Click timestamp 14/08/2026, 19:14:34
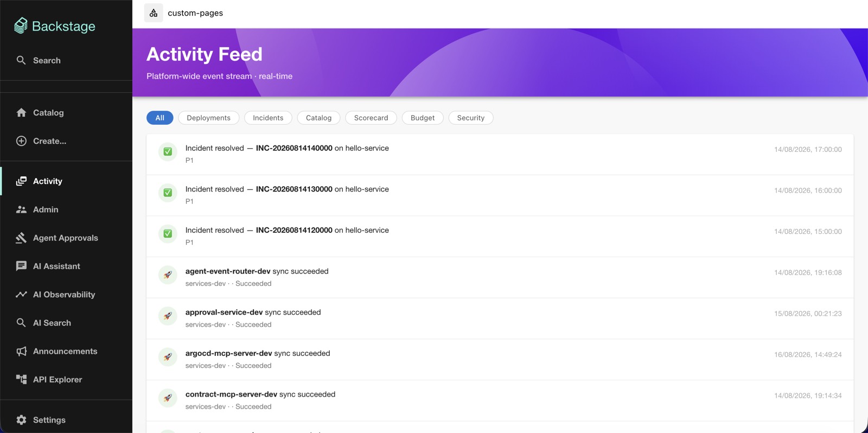 pos(808,396)
